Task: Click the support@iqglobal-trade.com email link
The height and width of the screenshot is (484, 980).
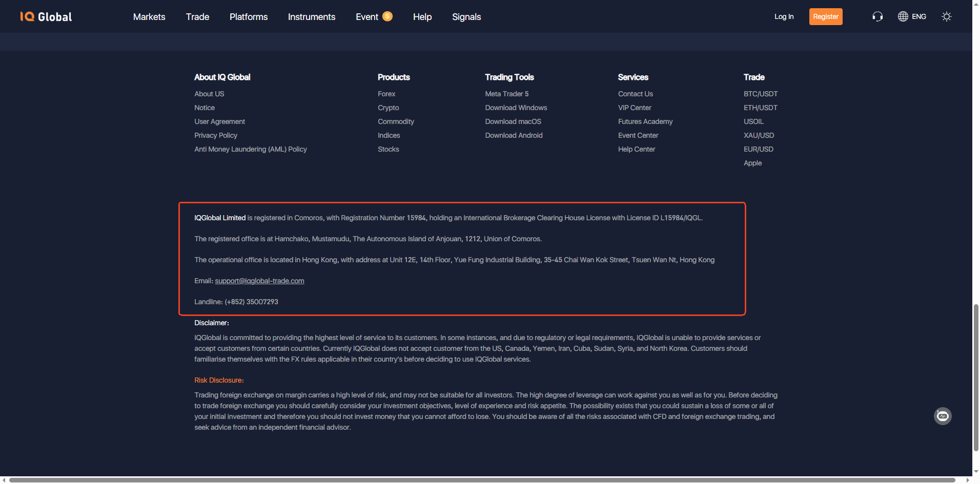Action: (259, 281)
